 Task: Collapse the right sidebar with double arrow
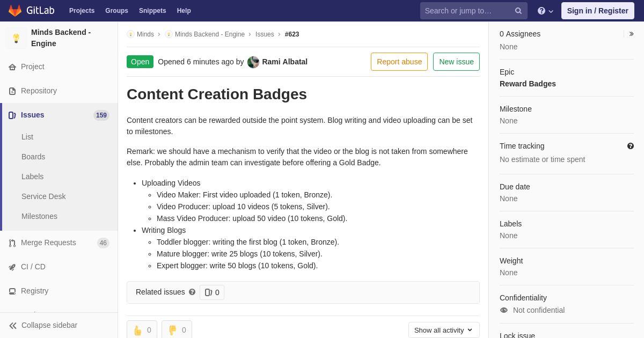631,34
